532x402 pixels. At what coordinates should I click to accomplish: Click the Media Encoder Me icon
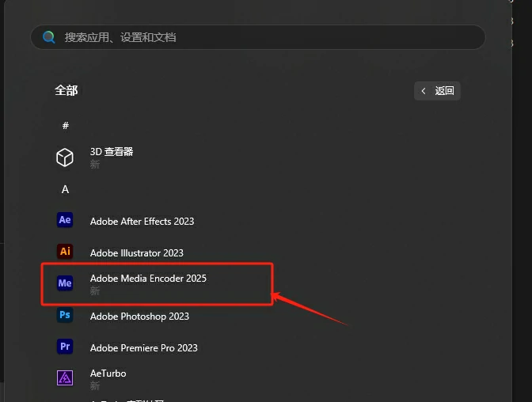tap(65, 283)
